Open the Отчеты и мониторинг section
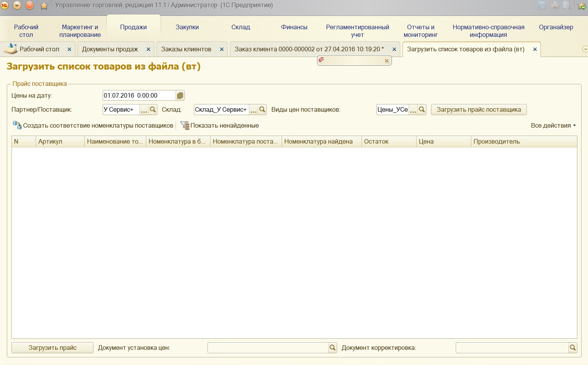This screenshot has width=588, height=365. 421,31
